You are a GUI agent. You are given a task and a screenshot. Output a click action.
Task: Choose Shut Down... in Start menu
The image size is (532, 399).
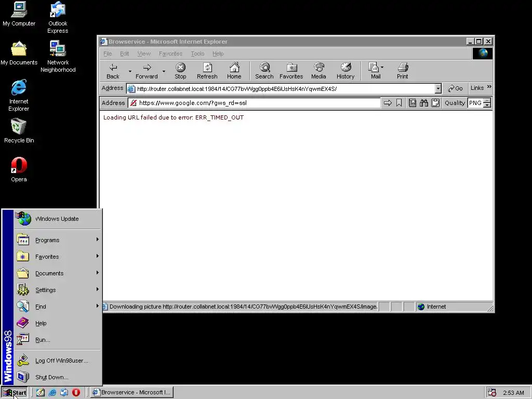[x=58, y=377]
